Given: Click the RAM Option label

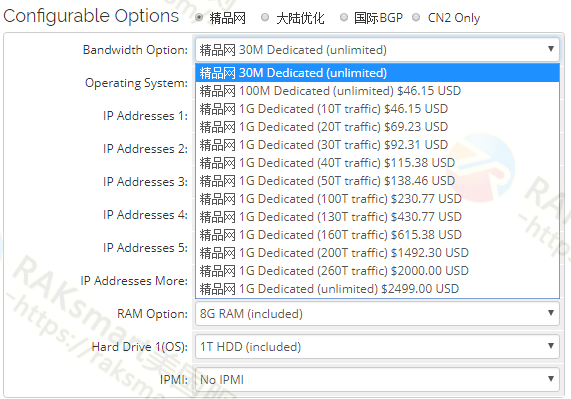Looking at the screenshot, I should pos(152,314).
